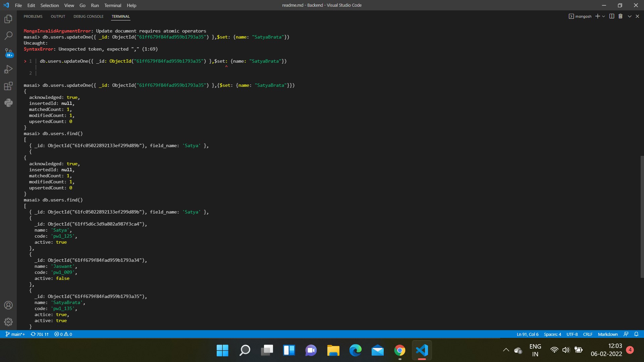Switch to the PROBLEMS tab
Viewport: 644px width, 362px height.
click(33, 16)
